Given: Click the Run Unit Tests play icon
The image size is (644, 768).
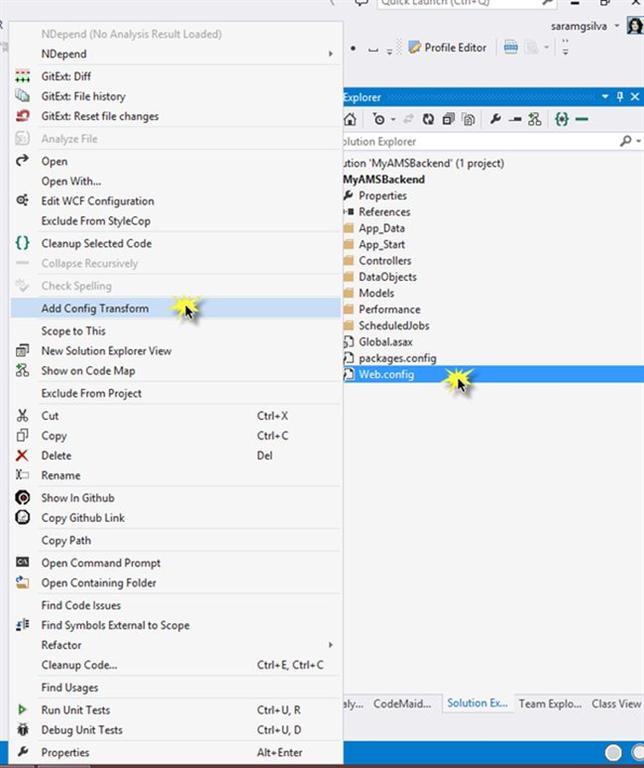Looking at the screenshot, I should 23,710.
